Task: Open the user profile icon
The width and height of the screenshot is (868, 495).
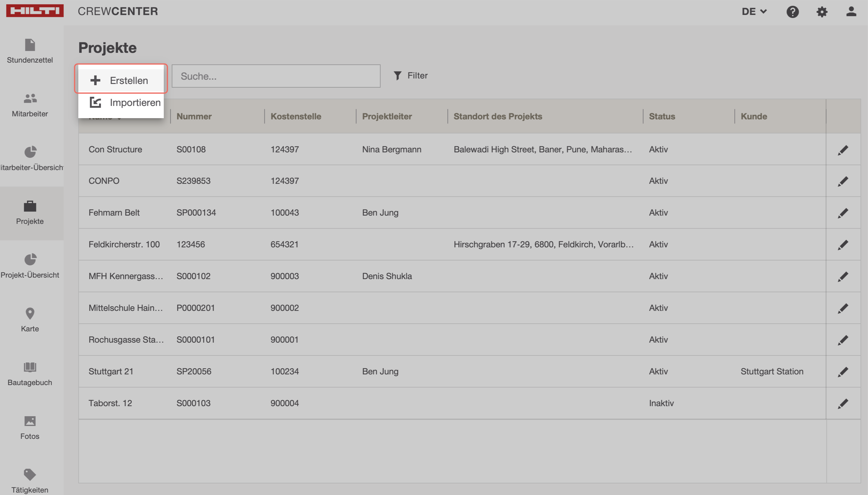Action: click(x=851, y=12)
